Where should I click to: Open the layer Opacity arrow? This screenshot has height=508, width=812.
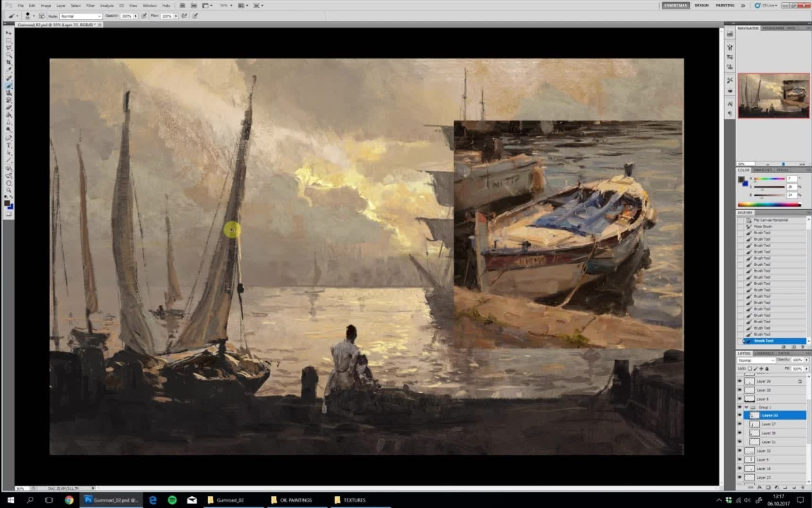click(x=807, y=360)
